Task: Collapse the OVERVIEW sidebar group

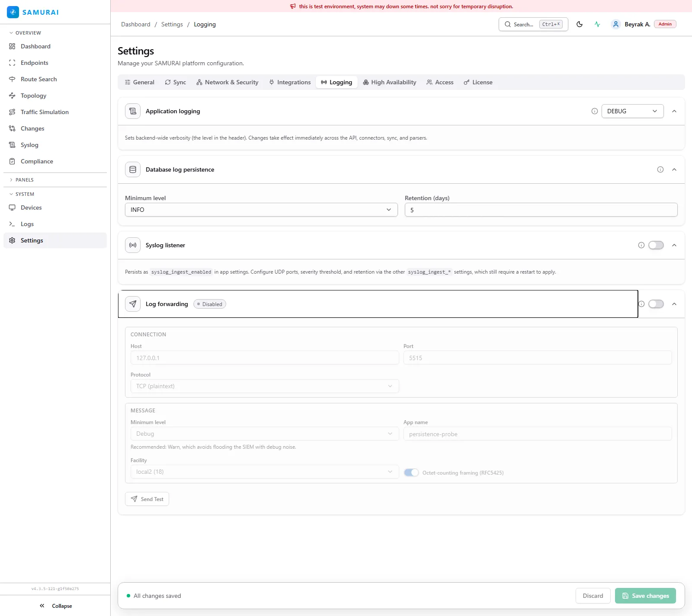Action: (x=25, y=33)
